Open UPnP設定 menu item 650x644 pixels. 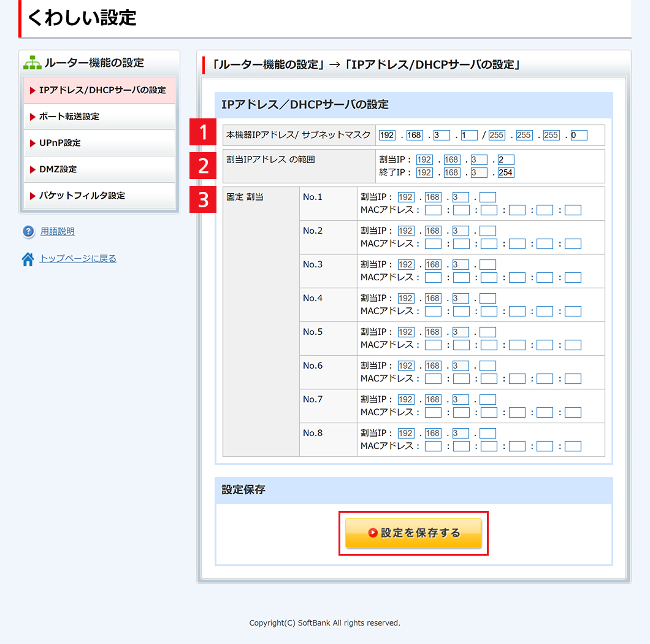pos(99,143)
